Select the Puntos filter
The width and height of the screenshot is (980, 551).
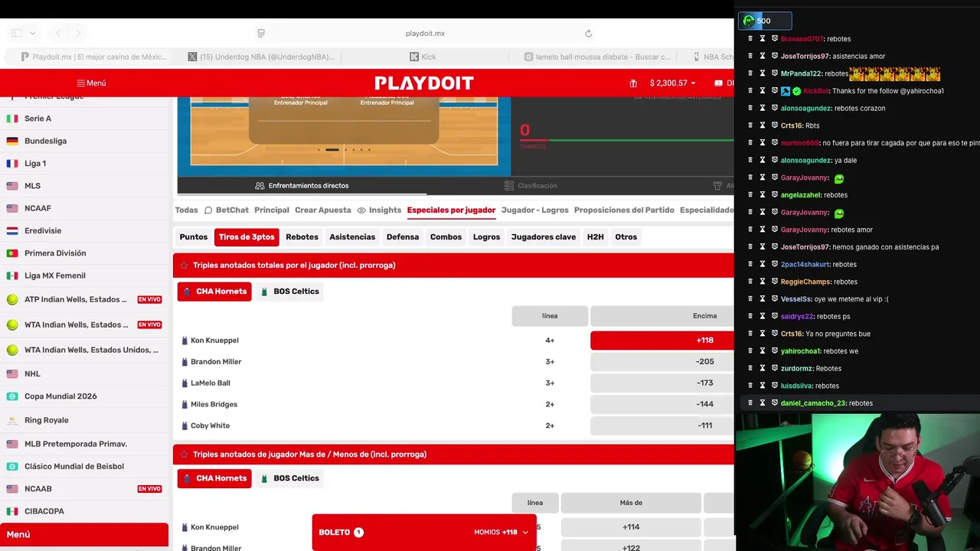[x=194, y=237]
